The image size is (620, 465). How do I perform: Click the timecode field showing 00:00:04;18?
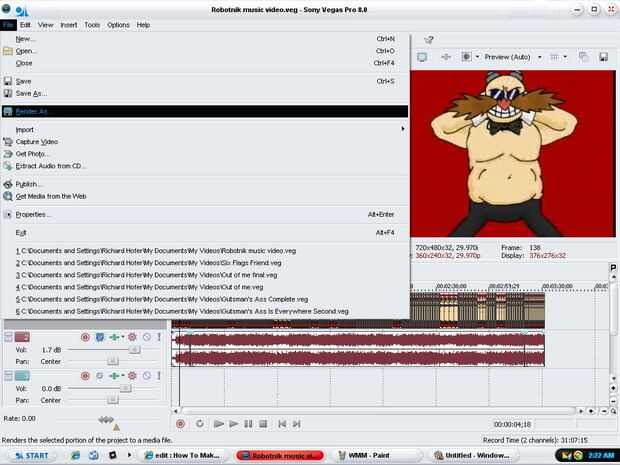(x=512, y=424)
